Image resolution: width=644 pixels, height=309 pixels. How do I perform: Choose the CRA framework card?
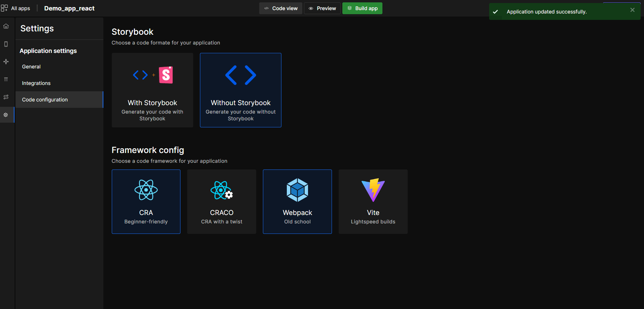146,202
